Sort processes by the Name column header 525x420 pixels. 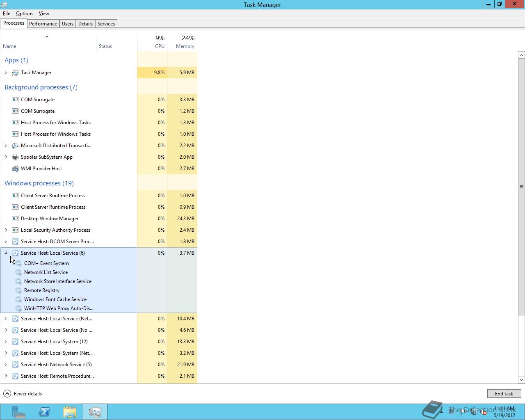coord(48,42)
